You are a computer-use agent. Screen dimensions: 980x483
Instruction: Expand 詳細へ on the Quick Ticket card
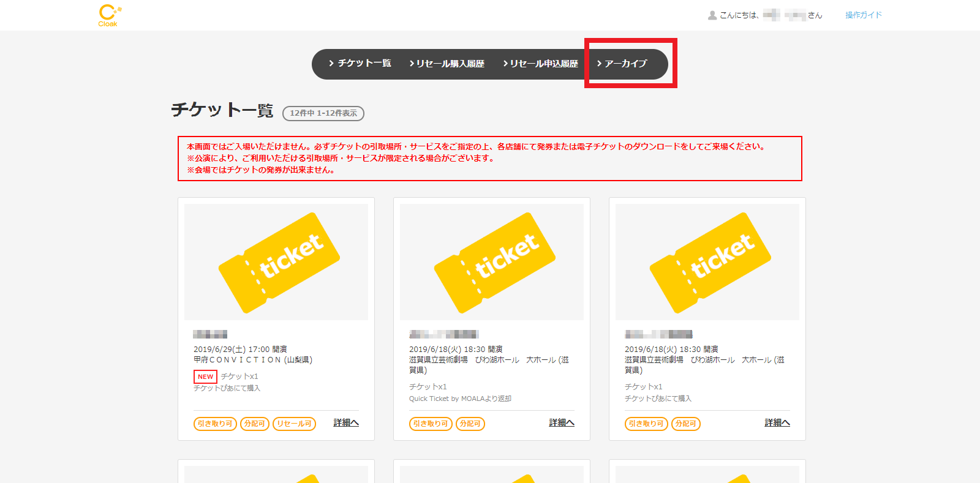pos(562,423)
